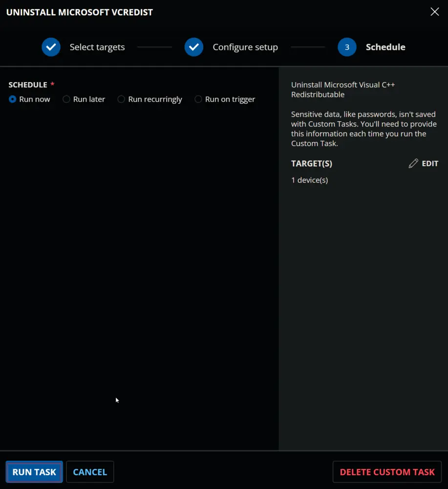Screen dimensions: 448x489
Task: Click the Schedule step number 3 icon
Action: (347, 47)
